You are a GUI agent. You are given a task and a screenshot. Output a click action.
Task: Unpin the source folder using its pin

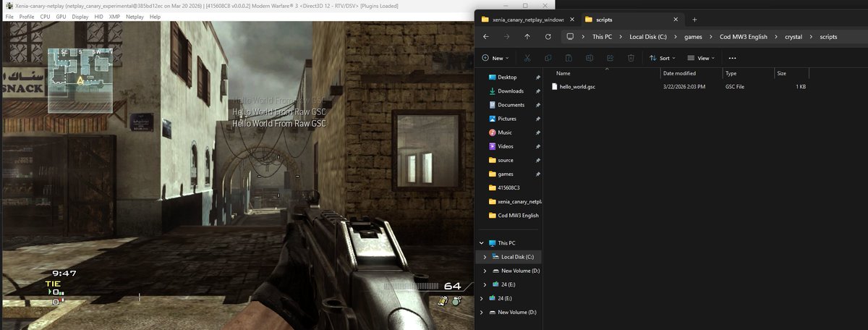click(537, 160)
